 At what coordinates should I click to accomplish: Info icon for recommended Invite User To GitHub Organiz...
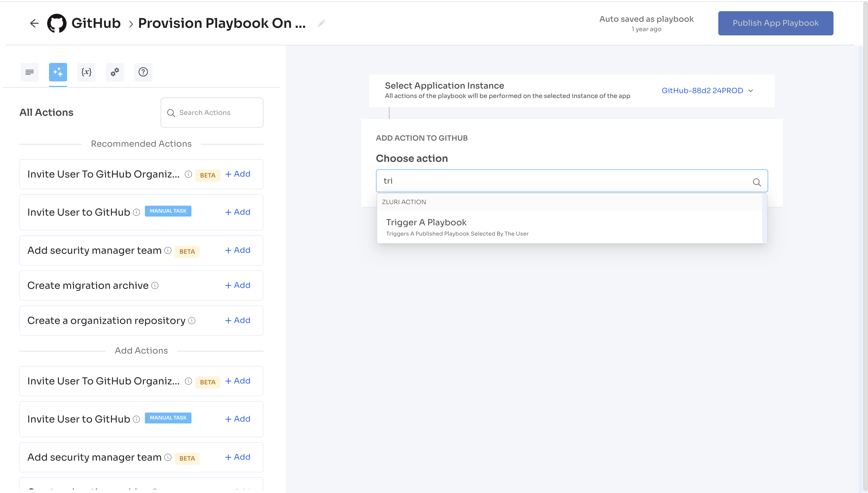point(188,174)
